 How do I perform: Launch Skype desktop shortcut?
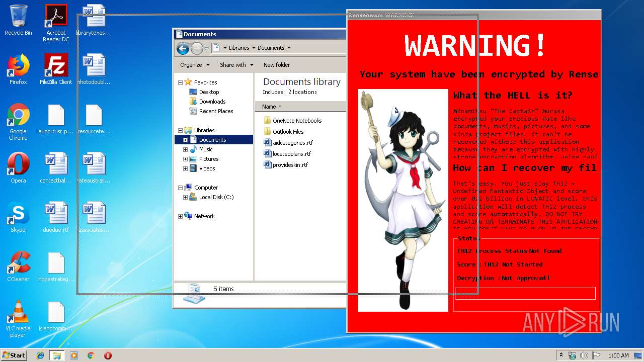click(18, 217)
